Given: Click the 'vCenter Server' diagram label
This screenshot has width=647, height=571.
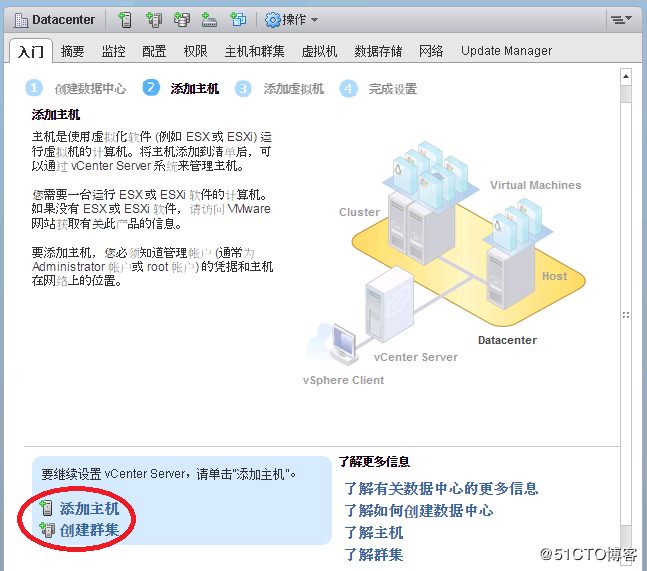Looking at the screenshot, I should (x=416, y=357).
